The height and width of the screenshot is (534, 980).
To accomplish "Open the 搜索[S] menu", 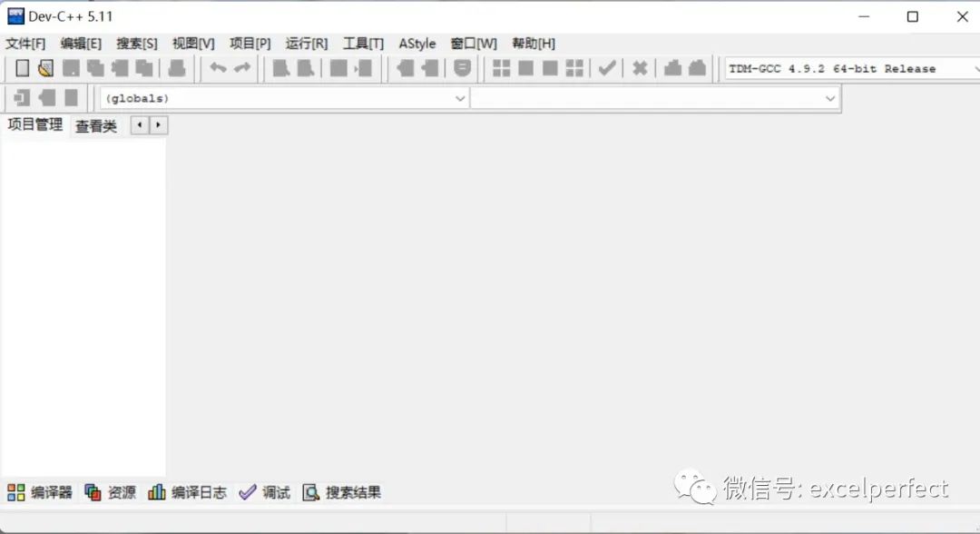I will 137,44.
